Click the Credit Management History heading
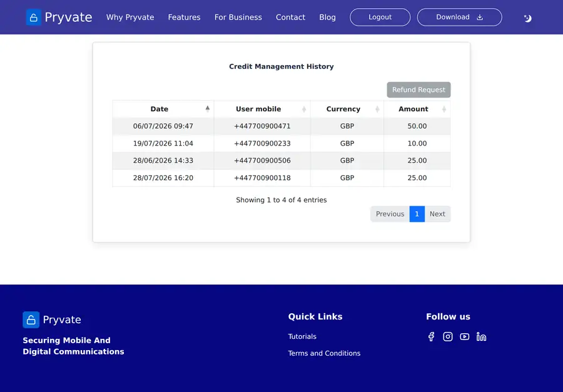Viewport: 563px width, 392px height. point(281,66)
